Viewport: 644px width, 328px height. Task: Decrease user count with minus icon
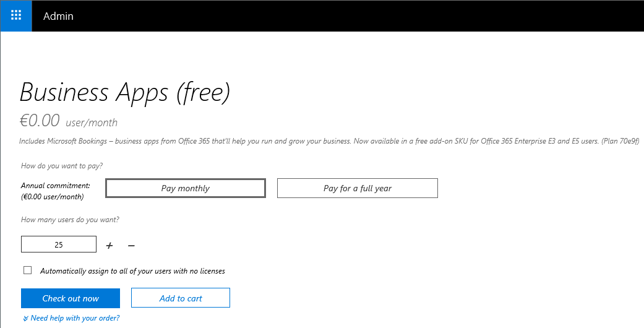pos(131,246)
